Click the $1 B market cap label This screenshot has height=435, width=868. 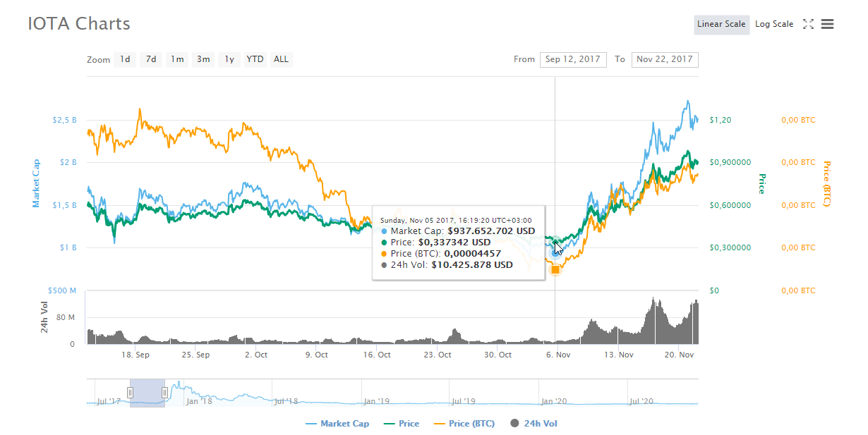[x=69, y=247]
